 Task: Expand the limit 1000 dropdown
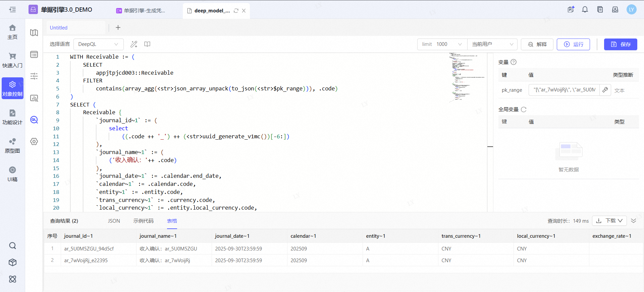(442, 44)
